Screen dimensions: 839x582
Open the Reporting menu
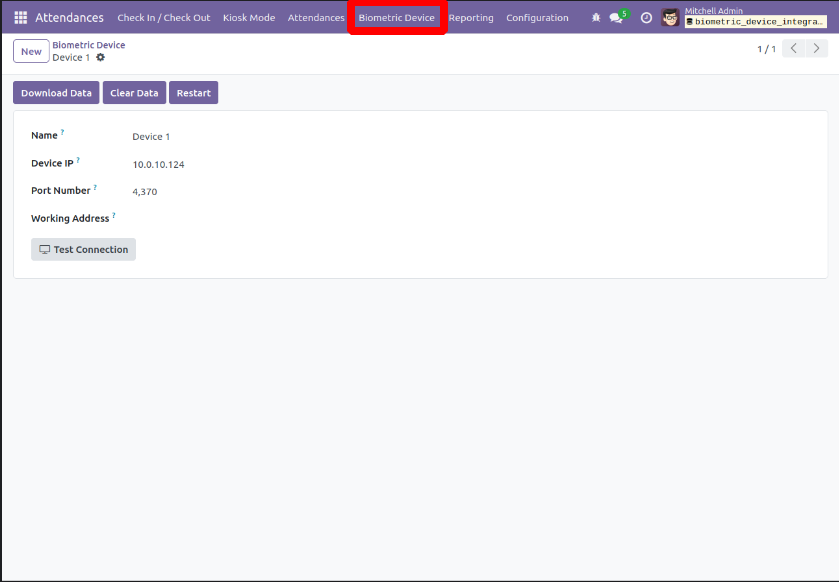pyautogui.click(x=471, y=18)
